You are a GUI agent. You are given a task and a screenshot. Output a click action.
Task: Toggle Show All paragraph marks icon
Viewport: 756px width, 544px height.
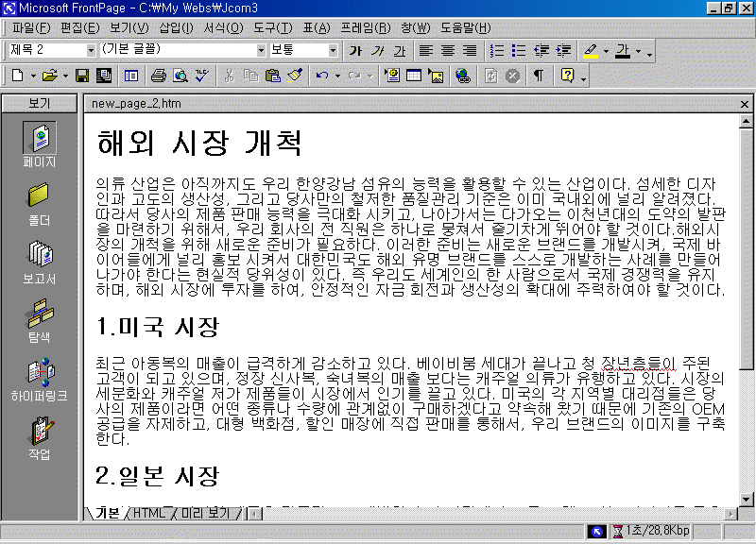539,76
